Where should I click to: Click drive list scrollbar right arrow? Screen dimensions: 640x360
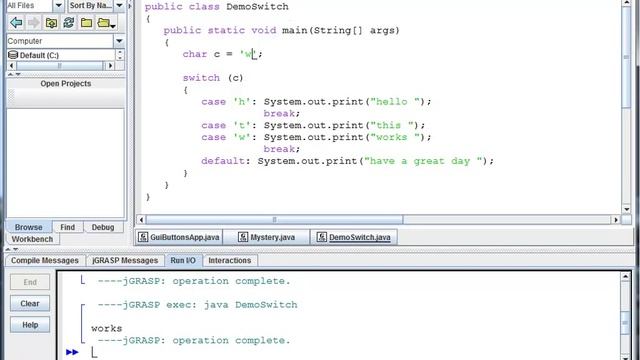[x=109, y=65]
